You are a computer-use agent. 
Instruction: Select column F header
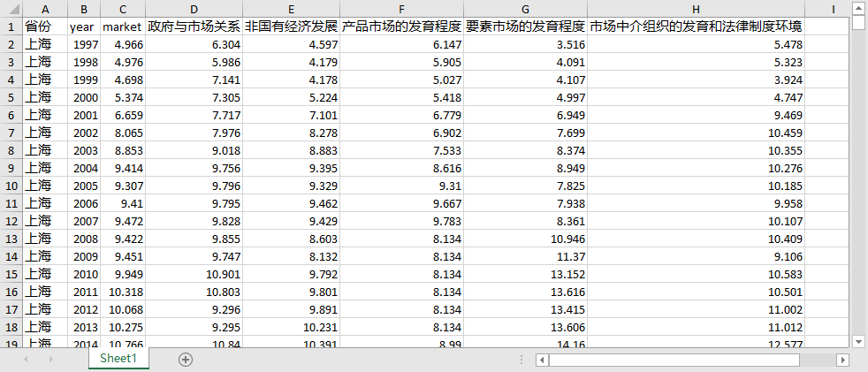[x=402, y=9]
